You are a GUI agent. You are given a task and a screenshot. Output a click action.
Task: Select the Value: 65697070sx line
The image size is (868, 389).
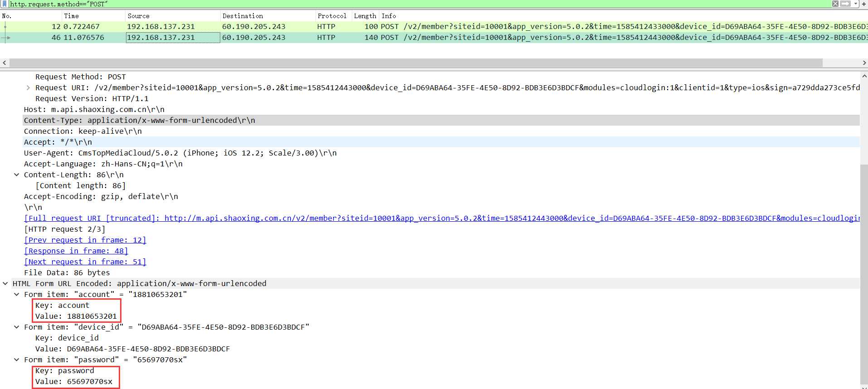pyautogui.click(x=74, y=381)
